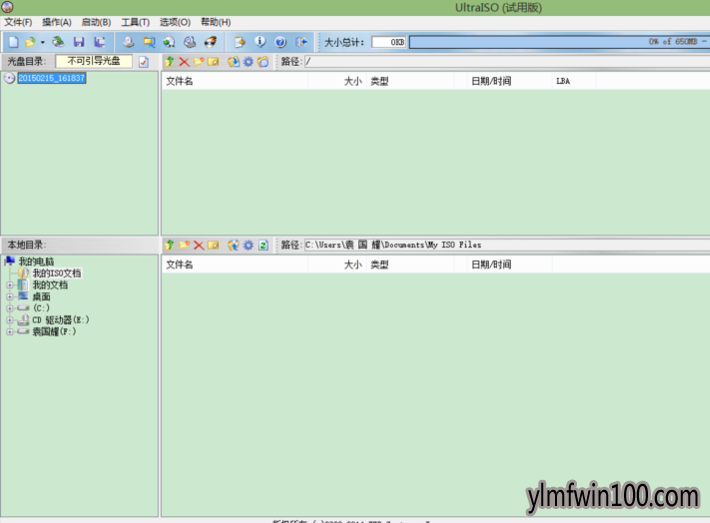Expand the (C:) drive node
Viewport: 710px width, 523px height.
coord(10,308)
